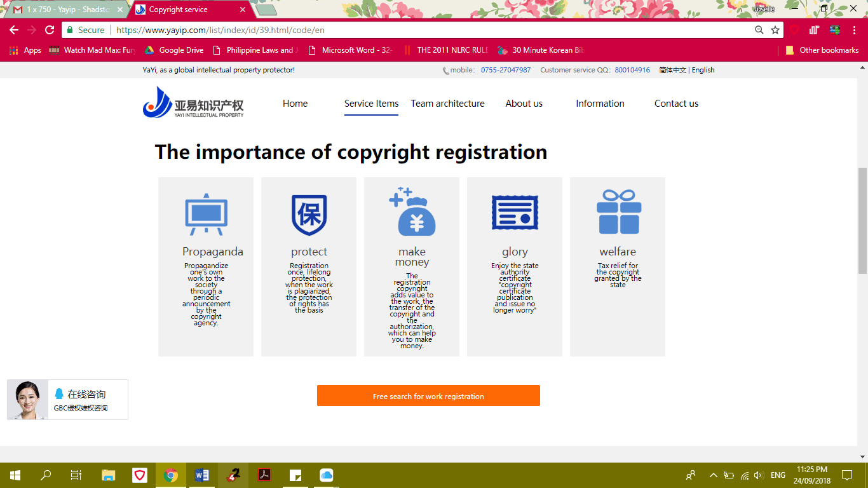Open the online consultation chat widget
Viewport: 868px width, 488px height.
[x=68, y=400]
